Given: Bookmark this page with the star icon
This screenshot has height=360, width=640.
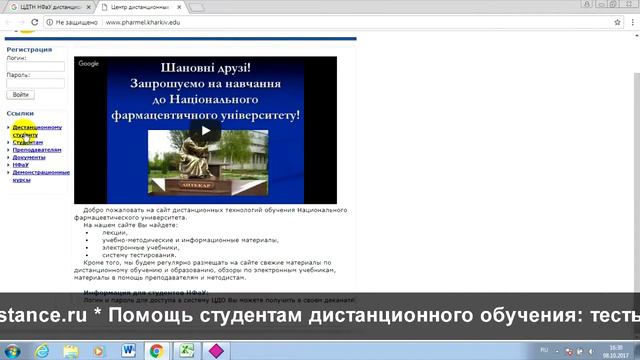Looking at the screenshot, I should (617, 22).
